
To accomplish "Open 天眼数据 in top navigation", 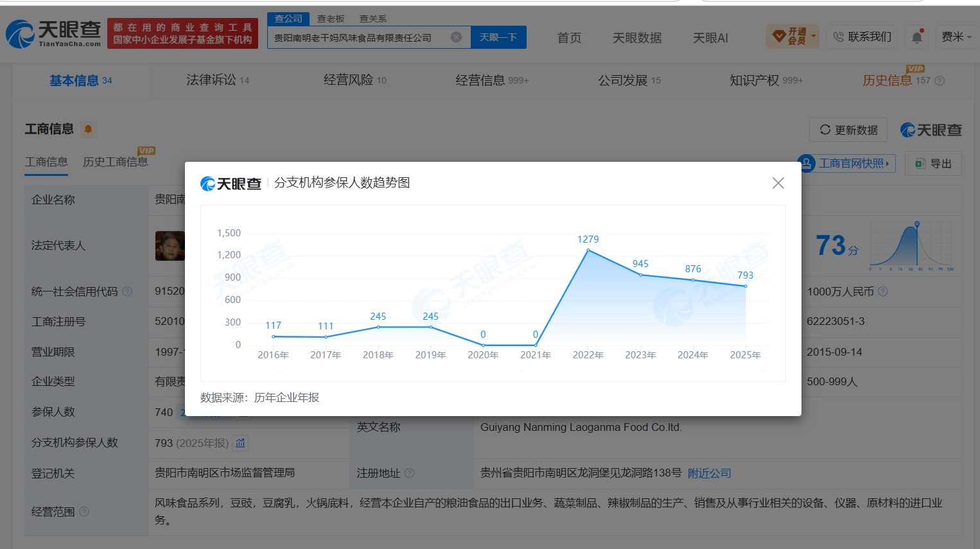I will tap(637, 38).
